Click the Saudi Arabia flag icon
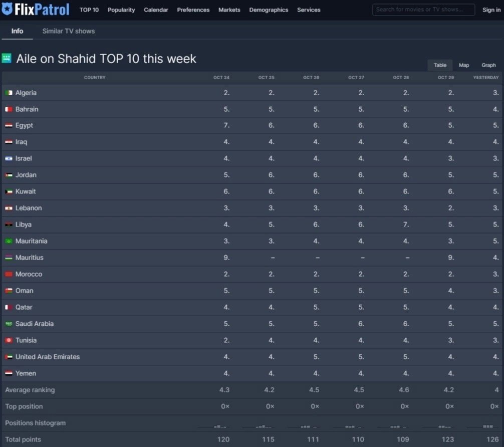The height and width of the screenshot is (447, 504). pos(9,324)
